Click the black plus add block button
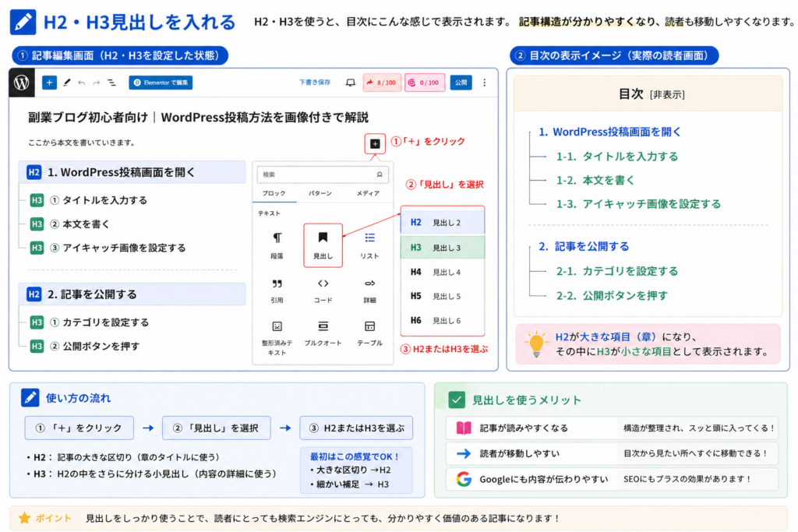Viewport: 798px width, 532px height. [375, 144]
